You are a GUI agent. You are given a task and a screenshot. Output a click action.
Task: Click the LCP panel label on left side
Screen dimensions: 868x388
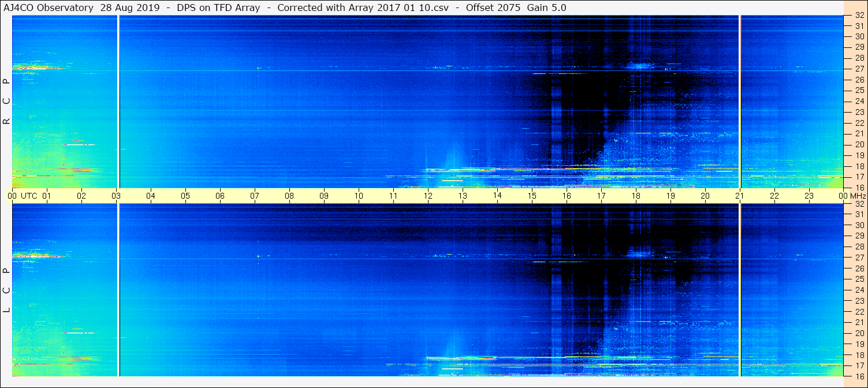pos(7,290)
